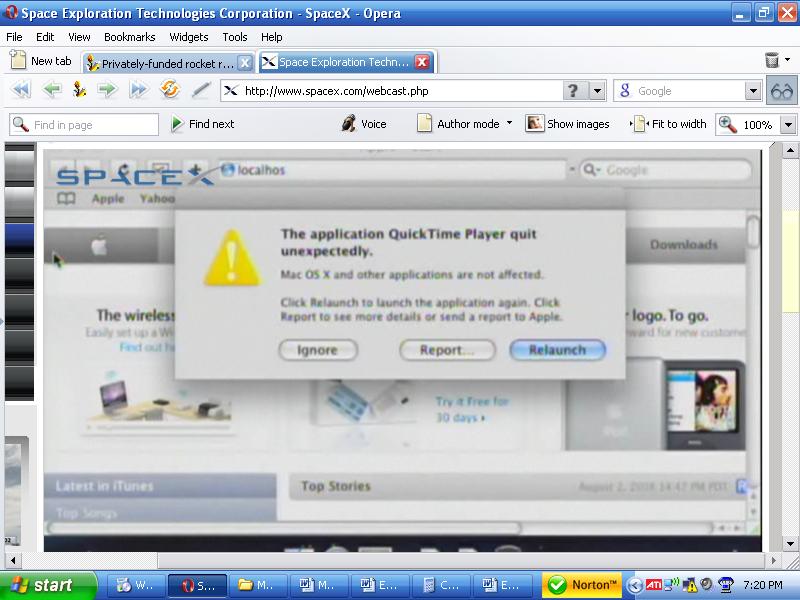Go back with the Back arrow
Image resolution: width=800 pixels, height=600 pixels.
pos(52,90)
